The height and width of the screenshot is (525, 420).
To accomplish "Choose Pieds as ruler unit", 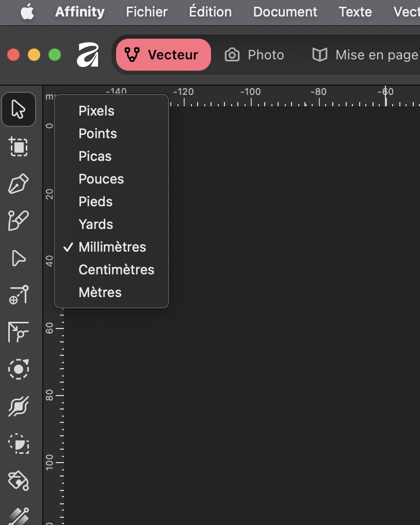I will point(111,202).
